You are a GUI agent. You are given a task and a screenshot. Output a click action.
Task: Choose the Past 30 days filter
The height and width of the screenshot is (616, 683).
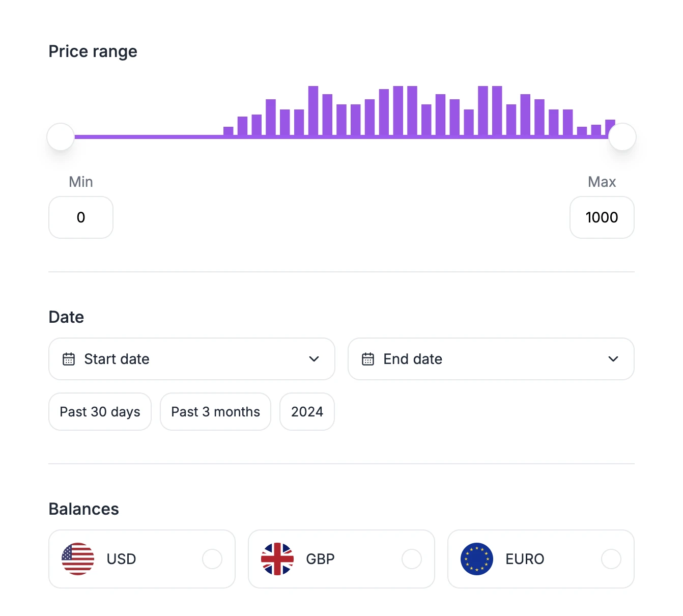click(x=100, y=411)
